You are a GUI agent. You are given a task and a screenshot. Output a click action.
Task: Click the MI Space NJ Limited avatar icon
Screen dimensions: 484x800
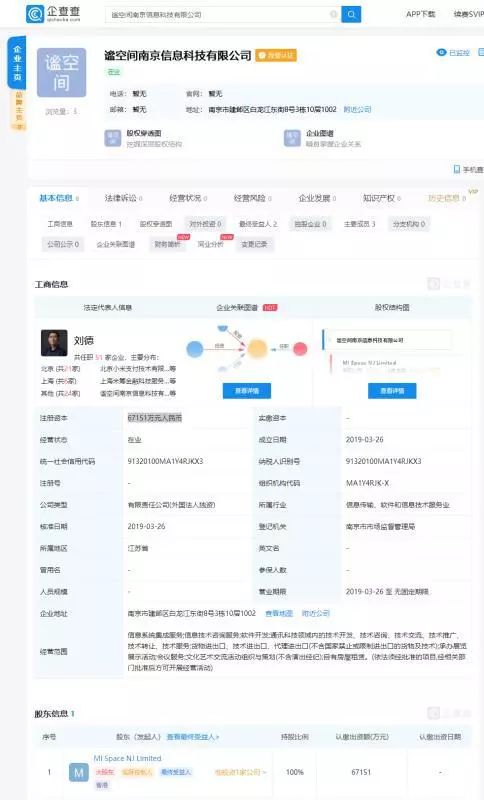(79, 772)
